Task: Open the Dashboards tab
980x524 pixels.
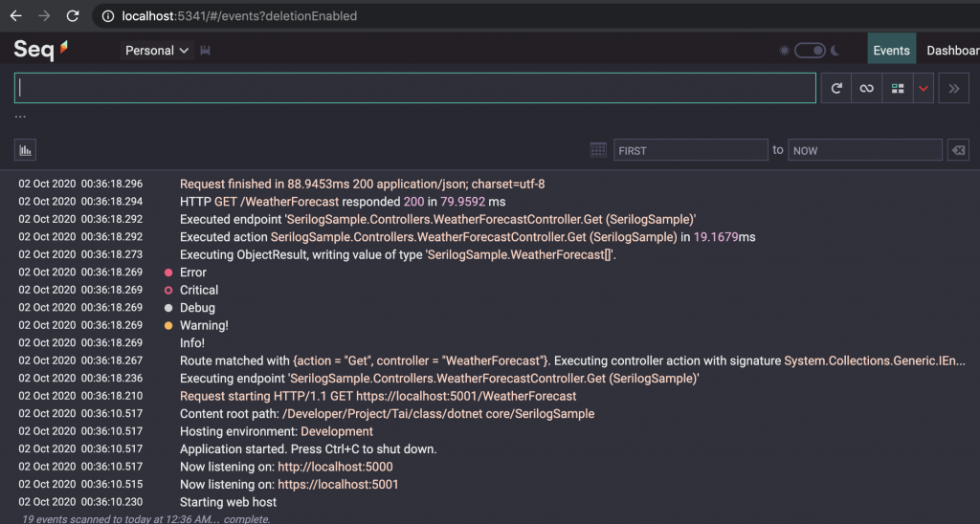Action: pyautogui.click(x=952, y=51)
